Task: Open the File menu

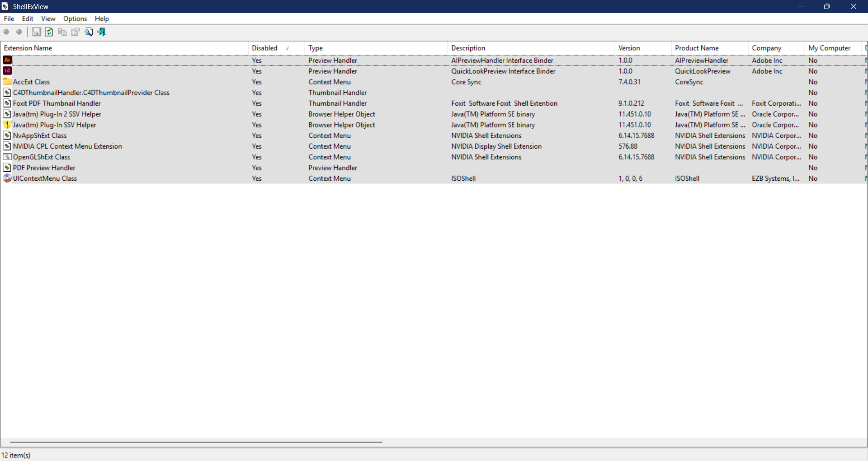Action: pos(9,19)
